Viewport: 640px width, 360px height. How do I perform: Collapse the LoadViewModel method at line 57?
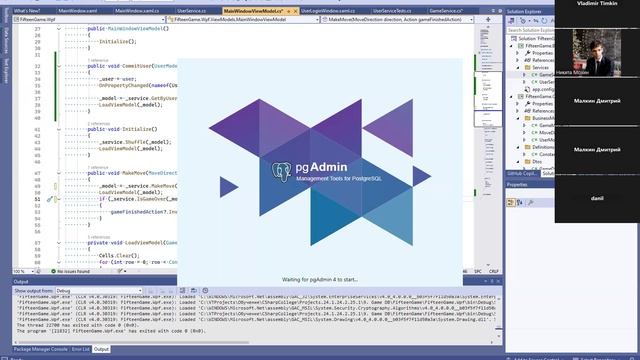(59, 243)
